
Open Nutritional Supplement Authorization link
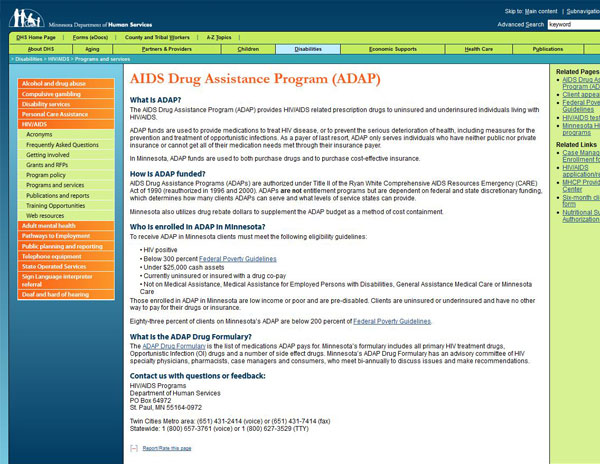[x=581, y=216]
